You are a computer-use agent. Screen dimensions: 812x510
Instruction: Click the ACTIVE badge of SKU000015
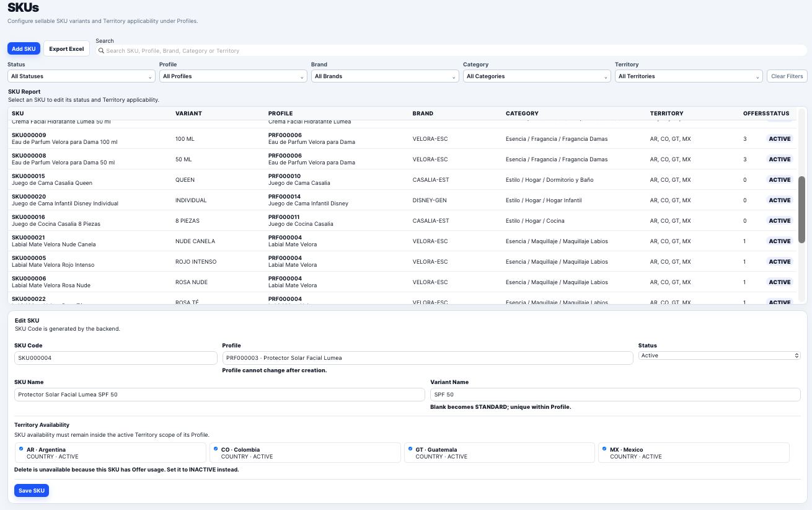tap(780, 180)
